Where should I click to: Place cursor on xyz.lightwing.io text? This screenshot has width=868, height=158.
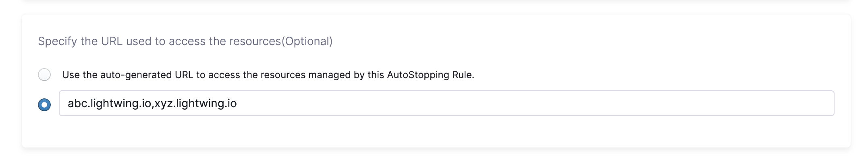[x=196, y=104]
